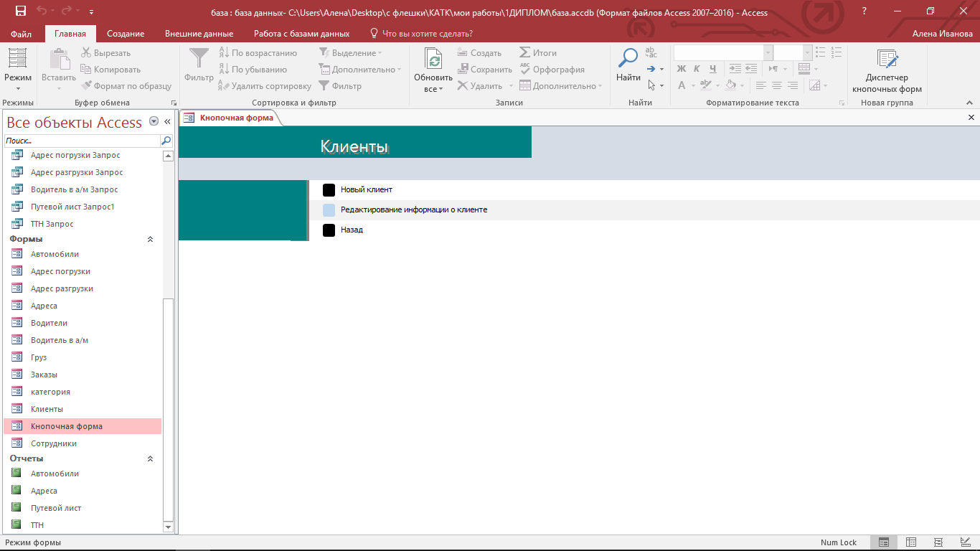Open navigation pane category menu arrow

point(154,122)
